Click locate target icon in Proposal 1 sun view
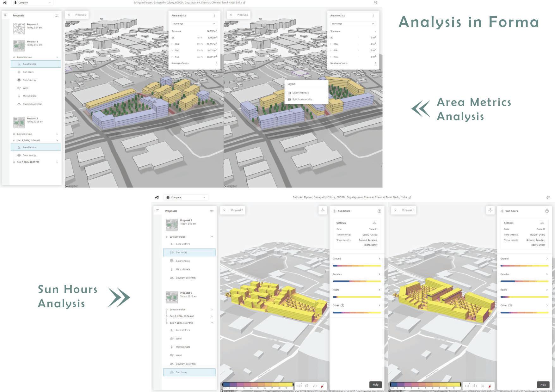The image size is (555, 392). [x=490, y=210]
